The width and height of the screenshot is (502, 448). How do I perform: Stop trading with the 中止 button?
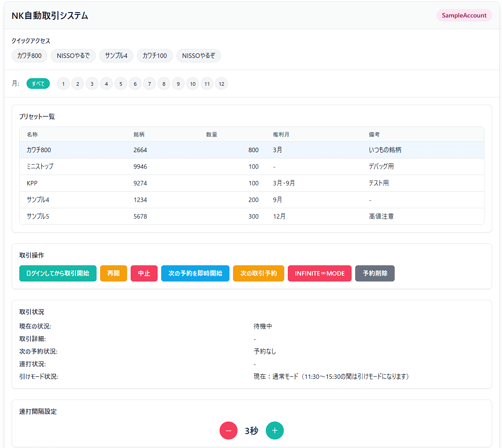pyautogui.click(x=144, y=273)
